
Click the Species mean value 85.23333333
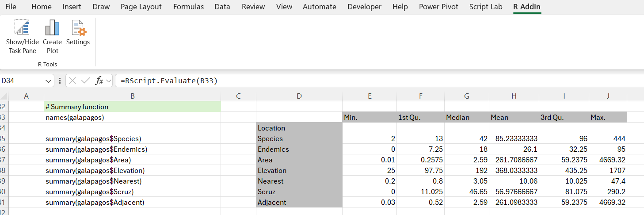click(x=514, y=138)
